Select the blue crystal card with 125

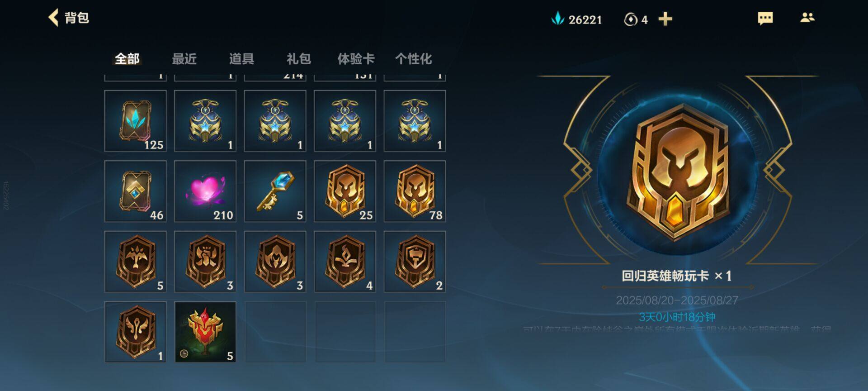(x=135, y=121)
